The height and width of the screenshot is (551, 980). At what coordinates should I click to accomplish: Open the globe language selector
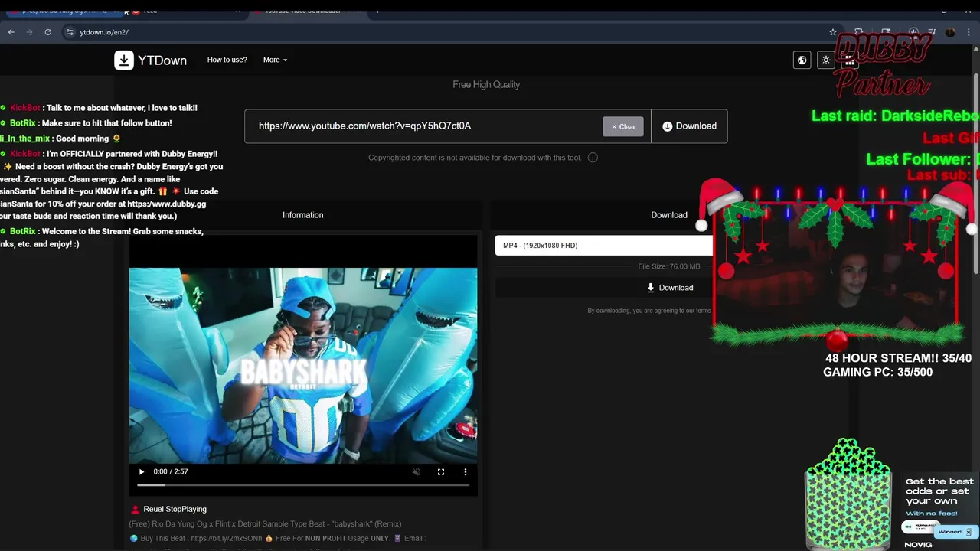(x=802, y=60)
